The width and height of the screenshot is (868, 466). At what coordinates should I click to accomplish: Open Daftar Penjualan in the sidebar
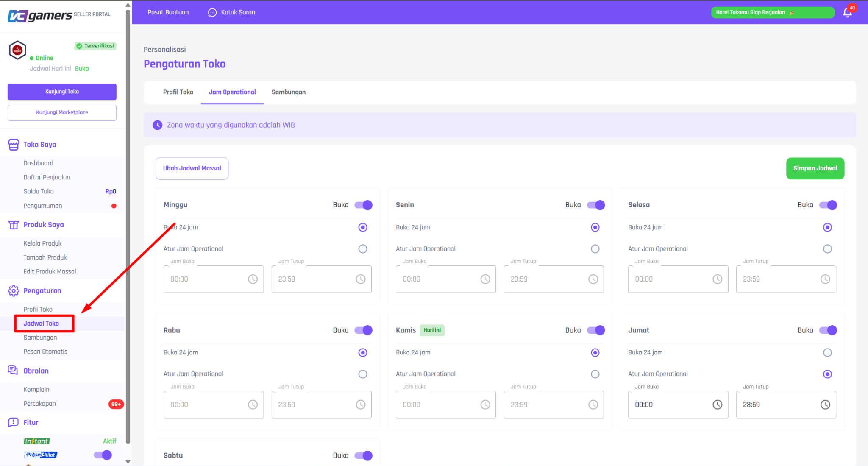(47, 177)
